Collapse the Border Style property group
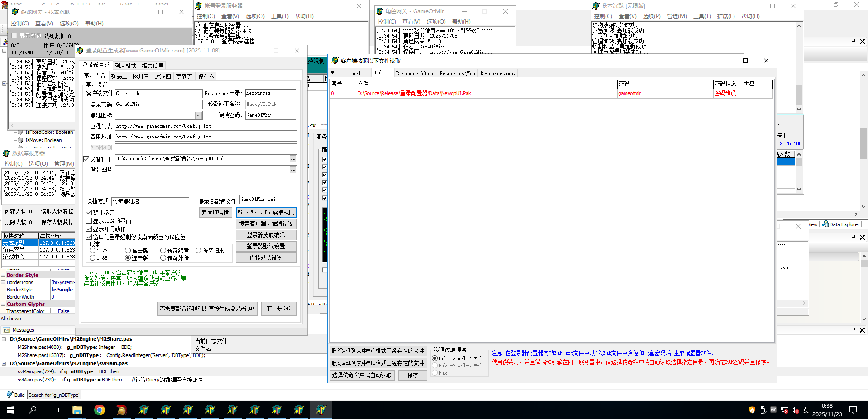 tap(3, 275)
